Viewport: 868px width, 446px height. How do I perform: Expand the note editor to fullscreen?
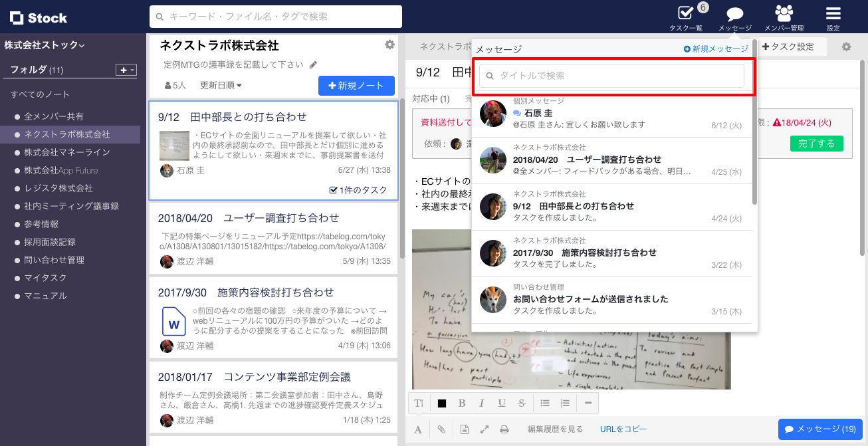tap(483, 429)
